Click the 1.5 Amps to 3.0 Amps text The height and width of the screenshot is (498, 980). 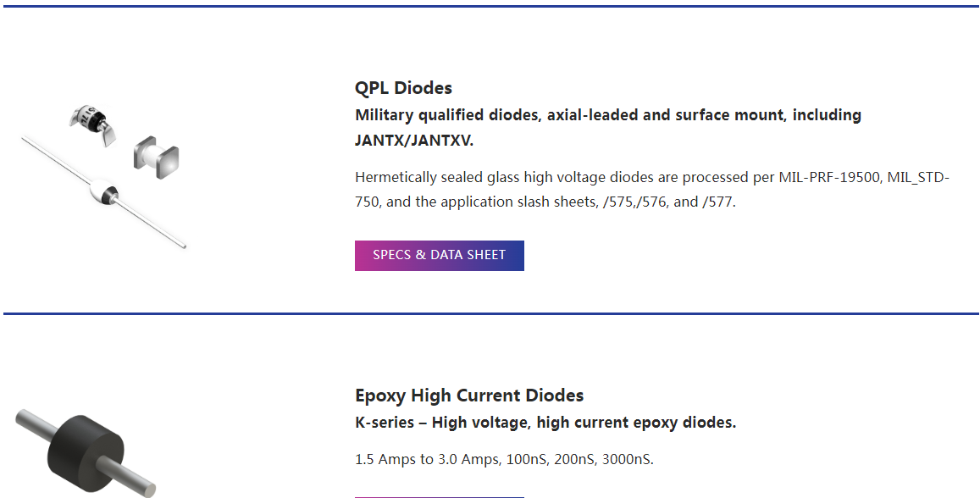[x=426, y=460]
